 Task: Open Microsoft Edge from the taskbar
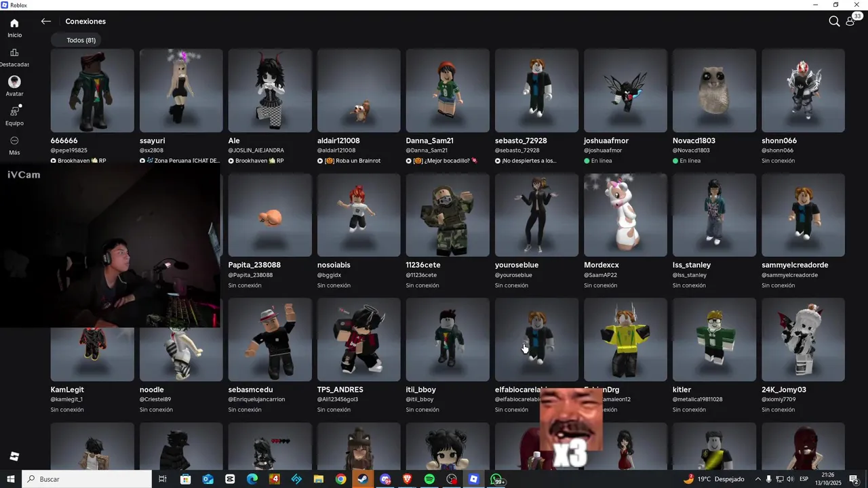pos(252,479)
